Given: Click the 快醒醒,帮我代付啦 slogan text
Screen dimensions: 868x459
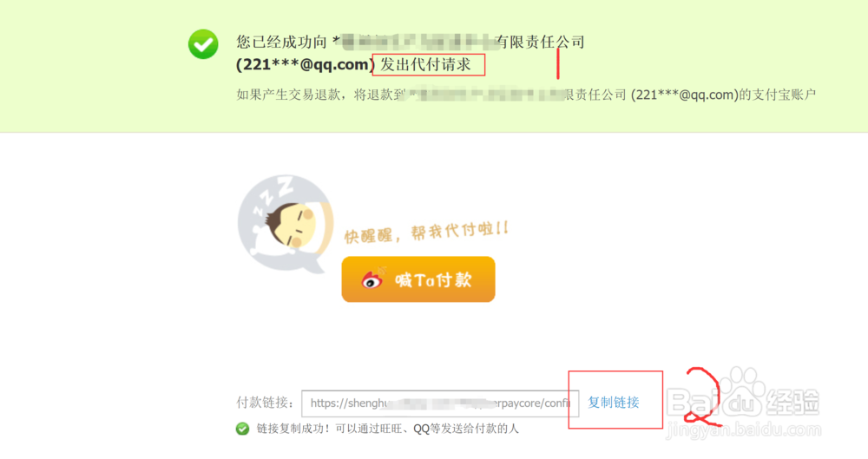Looking at the screenshot, I should pos(426,232).
